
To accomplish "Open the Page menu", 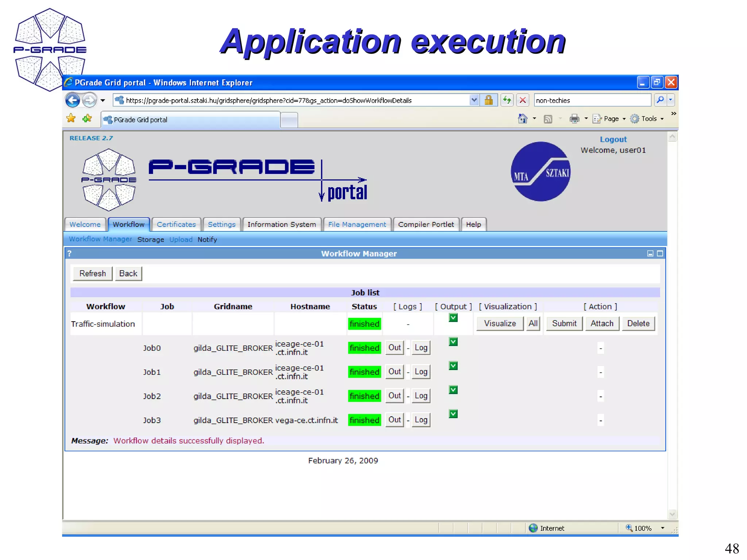I will tap(609, 119).
